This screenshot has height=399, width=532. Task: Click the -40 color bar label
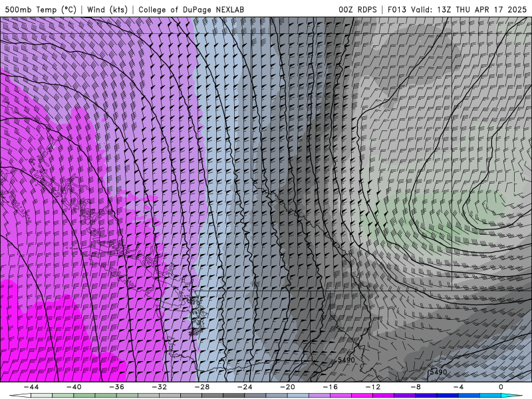pos(74,387)
